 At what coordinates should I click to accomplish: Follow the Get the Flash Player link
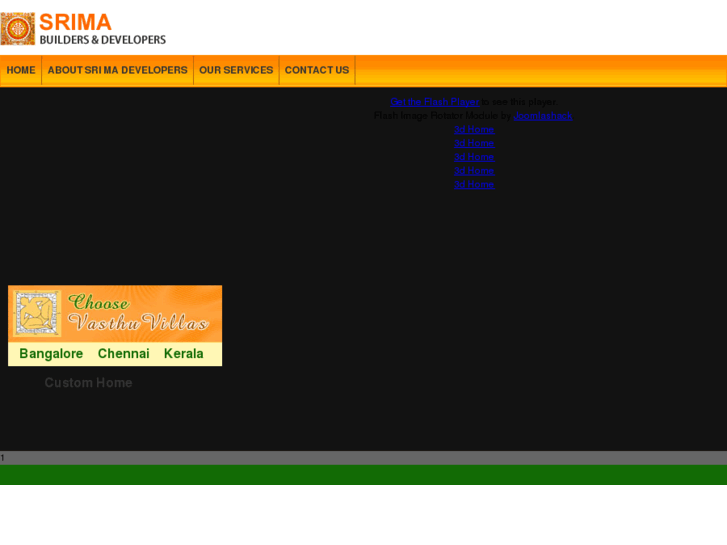(434, 102)
